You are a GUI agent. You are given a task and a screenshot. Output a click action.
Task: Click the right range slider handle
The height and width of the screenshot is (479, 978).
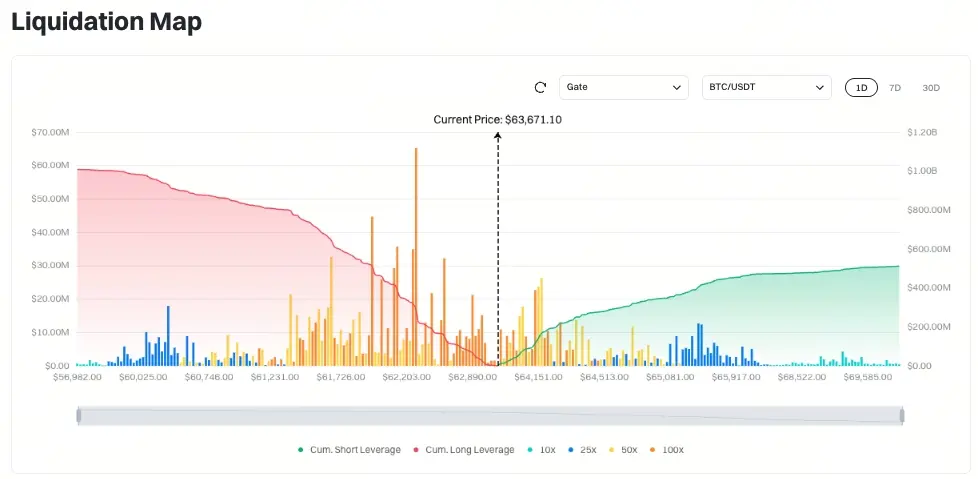pyautogui.click(x=902, y=416)
